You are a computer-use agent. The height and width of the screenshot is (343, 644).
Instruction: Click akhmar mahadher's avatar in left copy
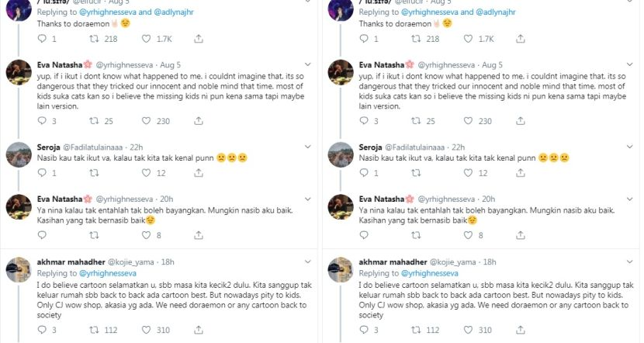pyautogui.click(x=19, y=271)
